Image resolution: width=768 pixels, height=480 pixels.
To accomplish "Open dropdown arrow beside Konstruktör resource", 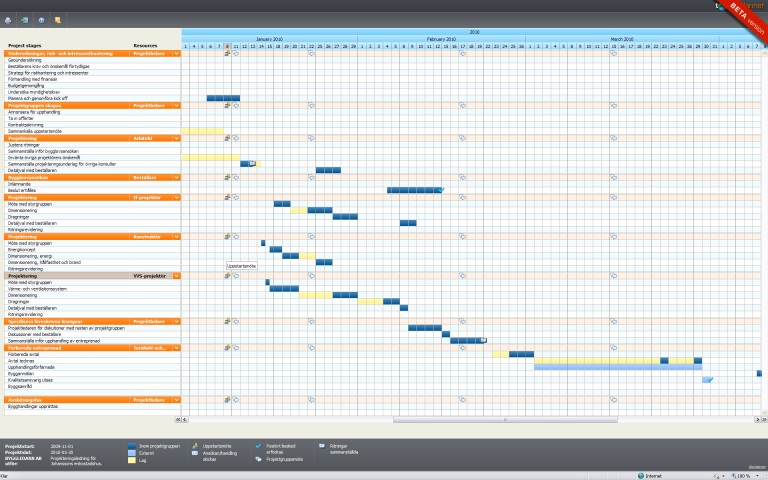I will coord(176,237).
